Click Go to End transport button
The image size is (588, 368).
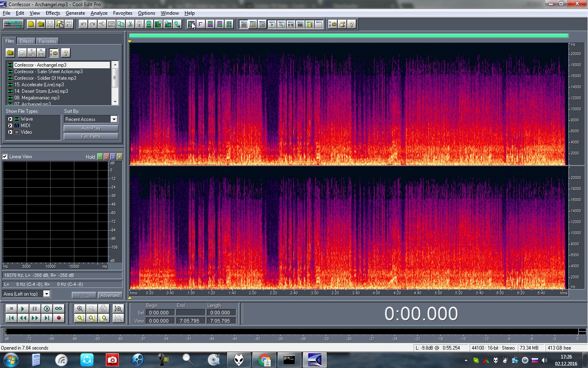click(47, 318)
